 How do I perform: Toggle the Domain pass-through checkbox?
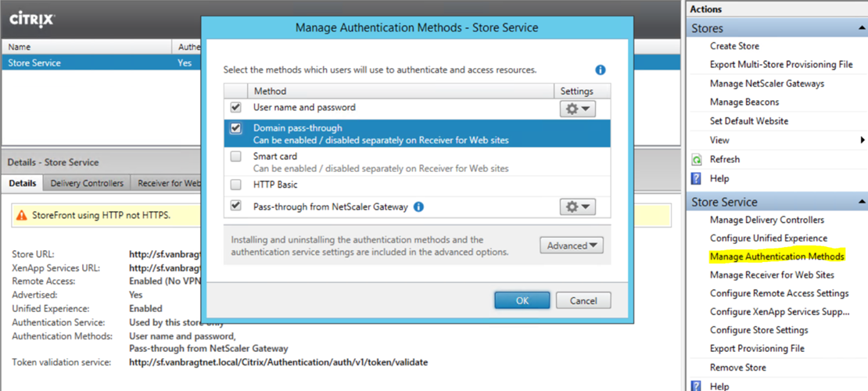pos(236,128)
